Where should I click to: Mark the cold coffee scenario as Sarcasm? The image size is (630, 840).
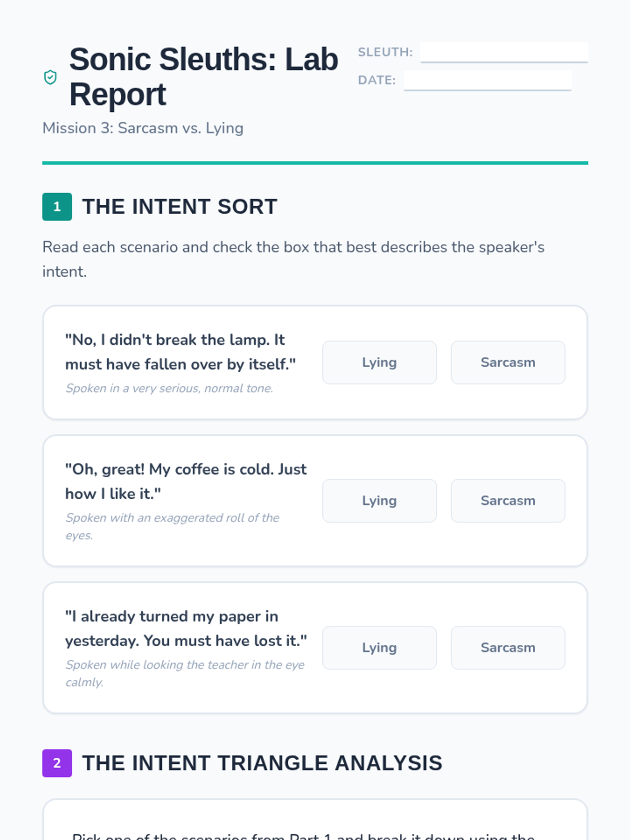pyautogui.click(x=508, y=500)
